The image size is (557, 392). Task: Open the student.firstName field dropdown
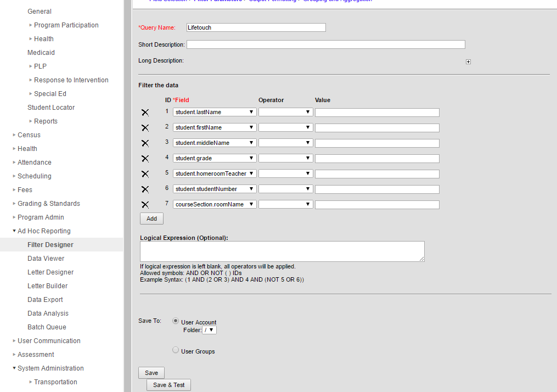(x=215, y=127)
